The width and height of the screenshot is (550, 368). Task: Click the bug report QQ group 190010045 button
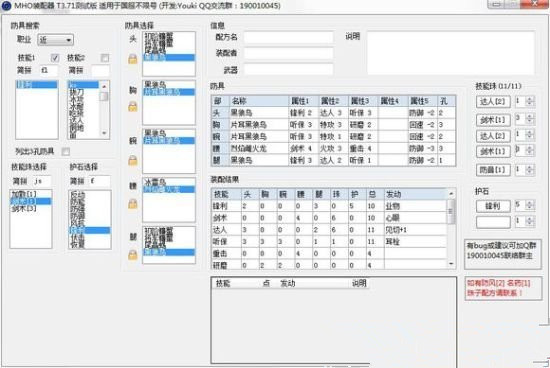(503, 255)
